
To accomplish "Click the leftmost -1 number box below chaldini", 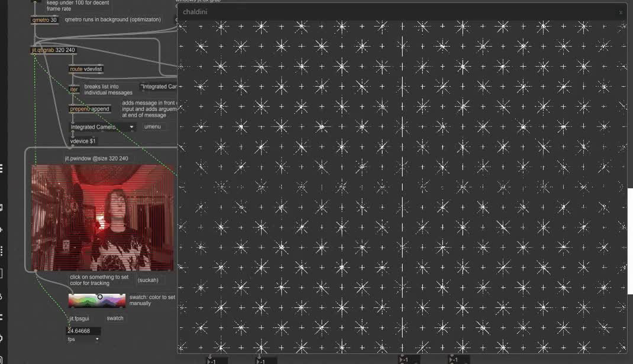I will (x=217, y=361).
